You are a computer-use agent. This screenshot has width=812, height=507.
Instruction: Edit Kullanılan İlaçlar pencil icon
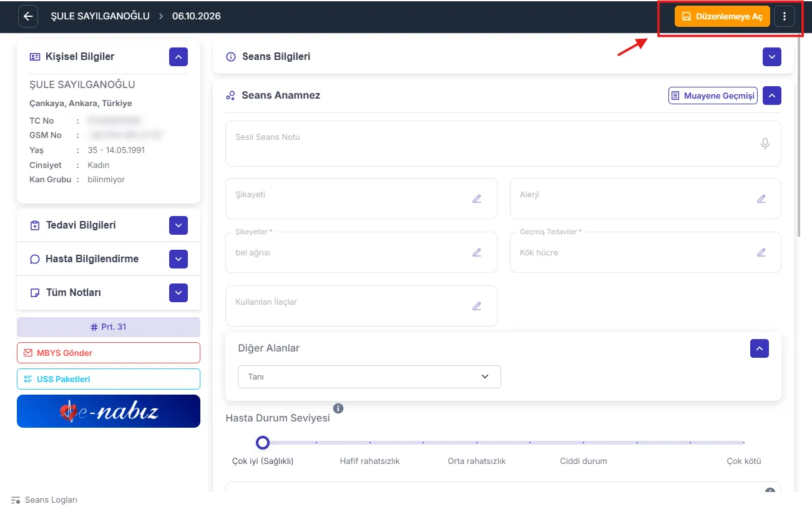477,306
